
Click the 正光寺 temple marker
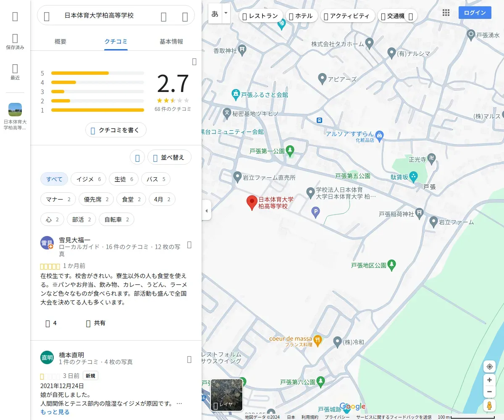click(432, 158)
